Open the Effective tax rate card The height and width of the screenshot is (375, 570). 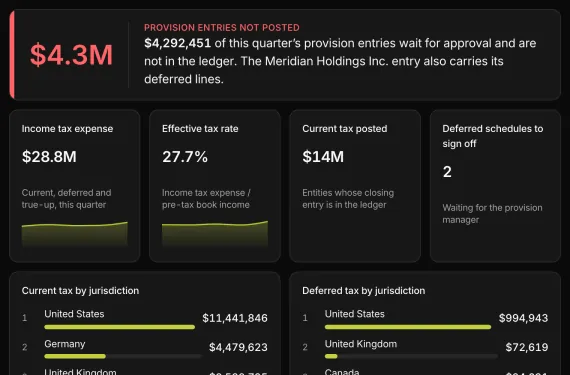215,186
